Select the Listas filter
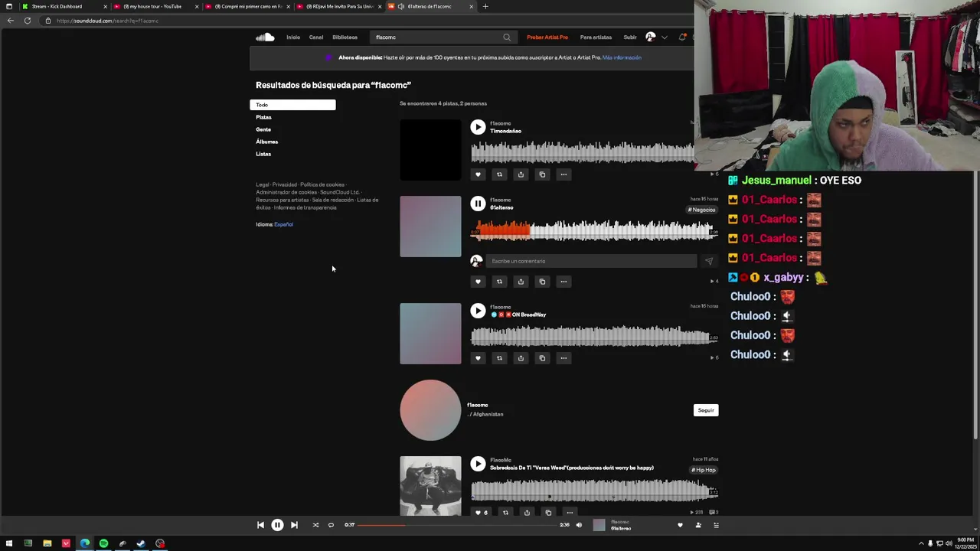The image size is (980, 551). pyautogui.click(x=263, y=154)
